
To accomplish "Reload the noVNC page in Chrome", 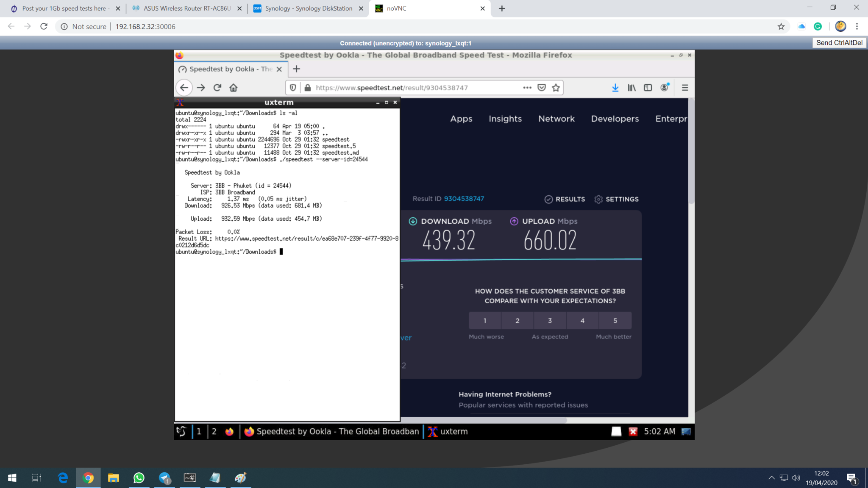I will click(44, 26).
